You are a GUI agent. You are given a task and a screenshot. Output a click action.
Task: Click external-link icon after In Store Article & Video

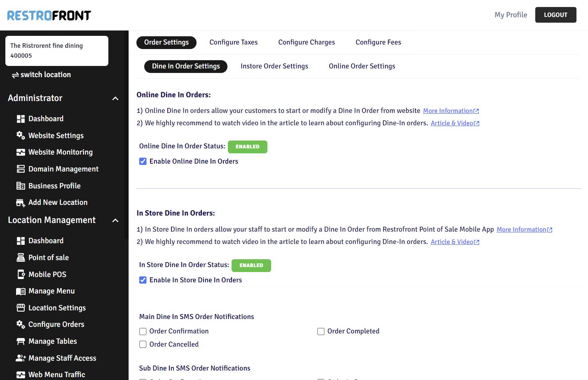tap(477, 242)
